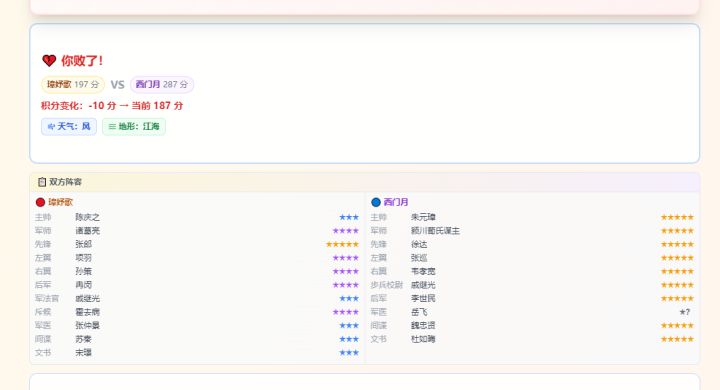Viewport: 720px width, 390px height.
Task: Open general 李世民 in opponent lineup
Action: pos(423,299)
